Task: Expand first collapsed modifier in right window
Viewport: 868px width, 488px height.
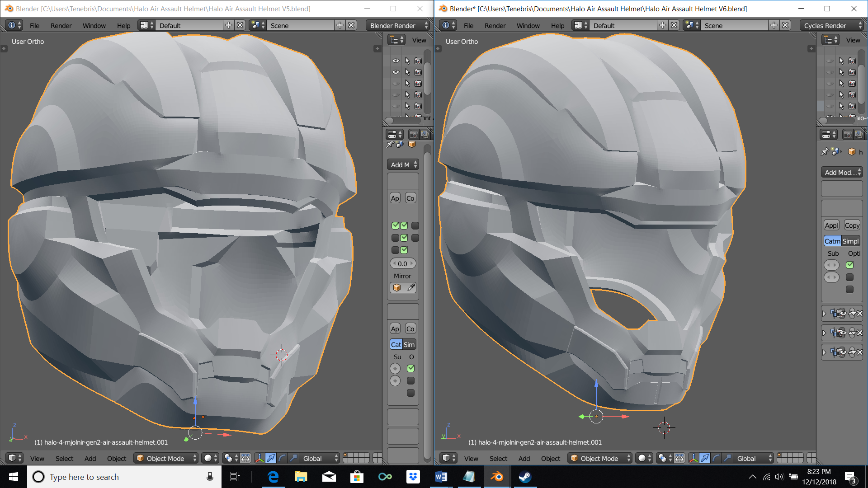Action: [824, 313]
